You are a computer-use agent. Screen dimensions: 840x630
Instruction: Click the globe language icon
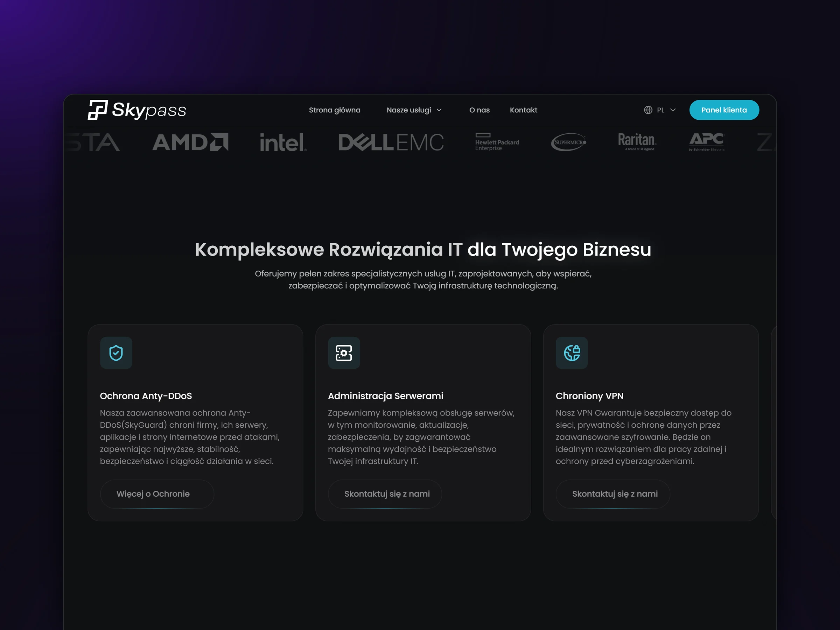648,110
